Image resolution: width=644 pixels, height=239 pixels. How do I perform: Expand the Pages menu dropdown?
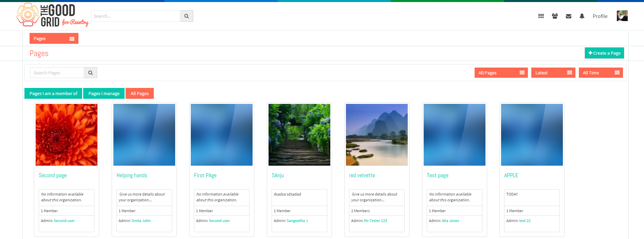click(x=54, y=38)
